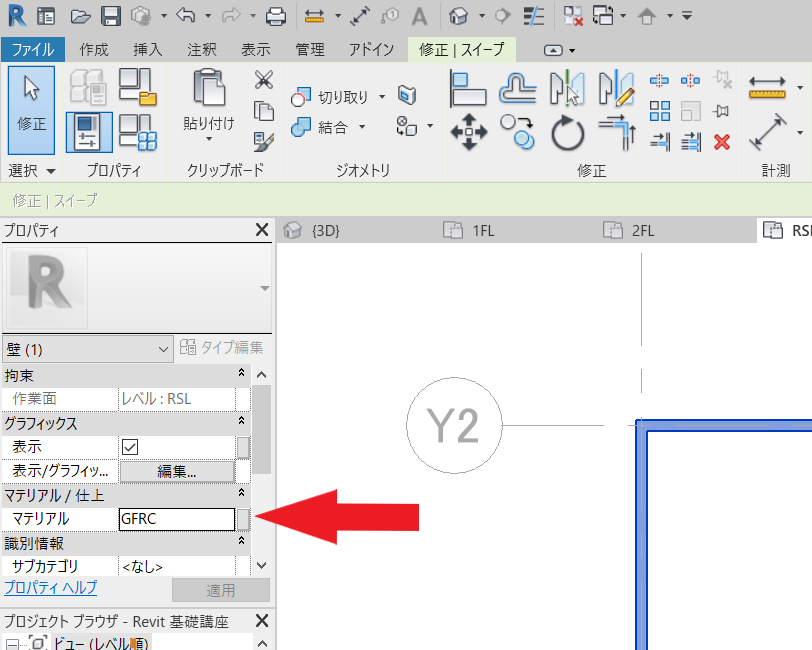
Task: Select the Modify arrow tool
Action: 32,110
